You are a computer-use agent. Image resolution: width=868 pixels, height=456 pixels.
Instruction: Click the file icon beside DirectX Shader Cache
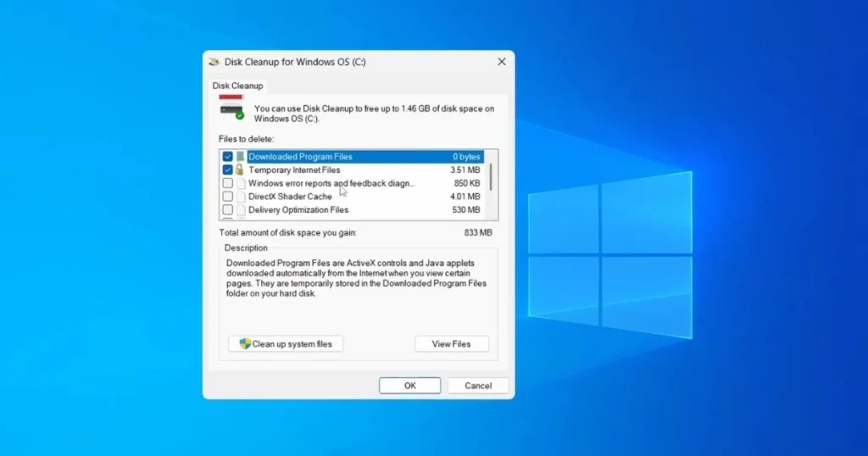(241, 197)
